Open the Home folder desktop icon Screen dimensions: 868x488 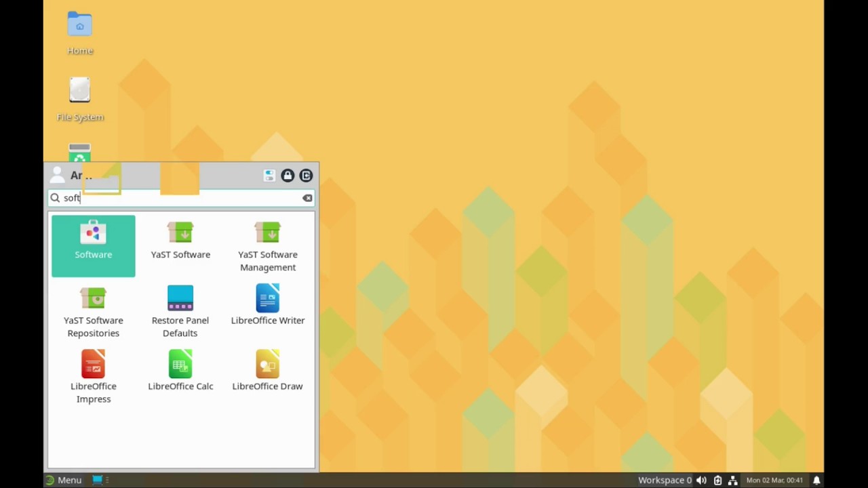pyautogui.click(x=80, y=33)
